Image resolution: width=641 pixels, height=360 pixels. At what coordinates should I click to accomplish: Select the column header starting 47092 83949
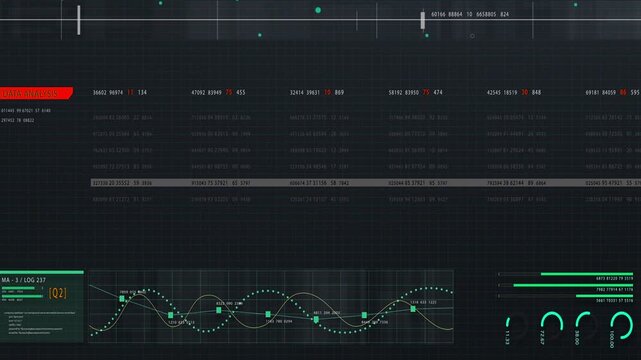click(218, 93)
